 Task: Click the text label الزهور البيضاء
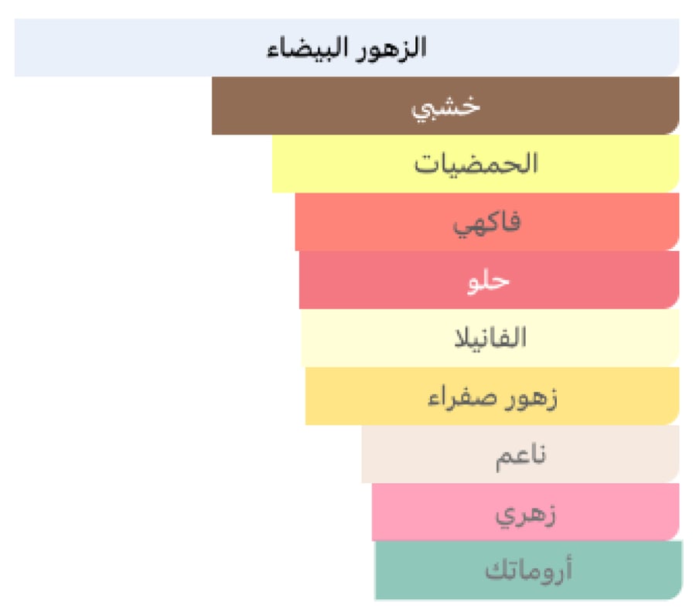pyautogui.click(x=346, y=47)
